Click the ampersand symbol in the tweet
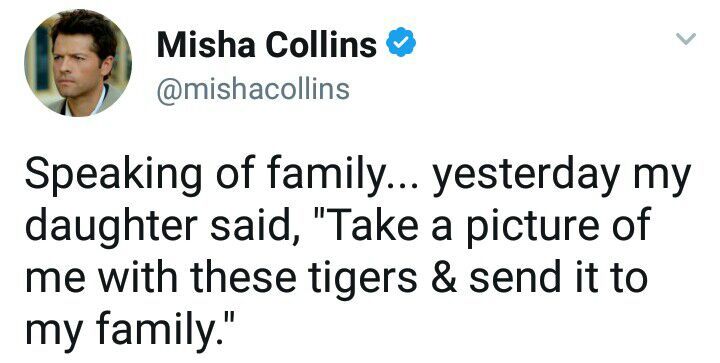 [x=444, y=277]
